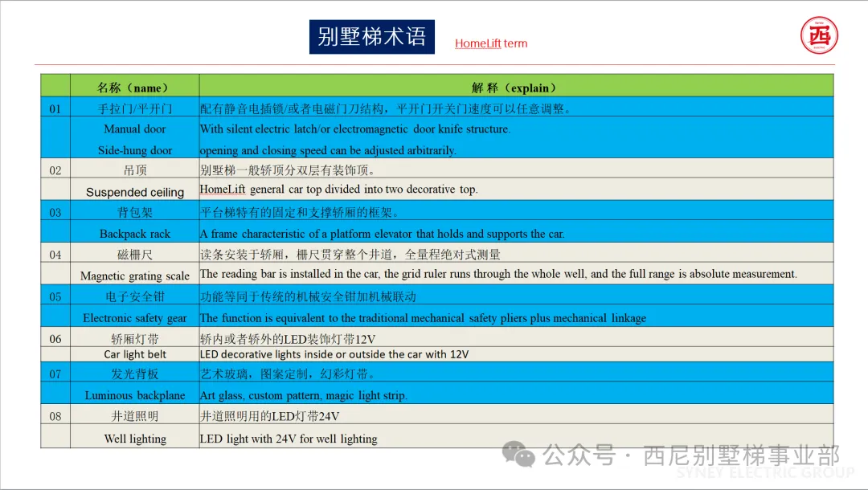Select row number 03 cell

pyautogui.click(x=55, y=212)
